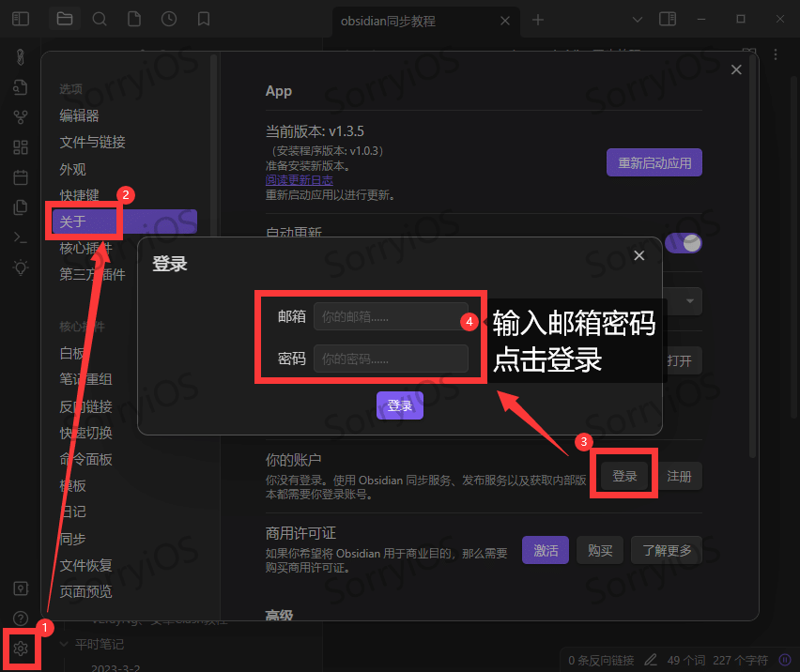
Task: Toggle the 自动更新 switch
Action: point(684,242)
